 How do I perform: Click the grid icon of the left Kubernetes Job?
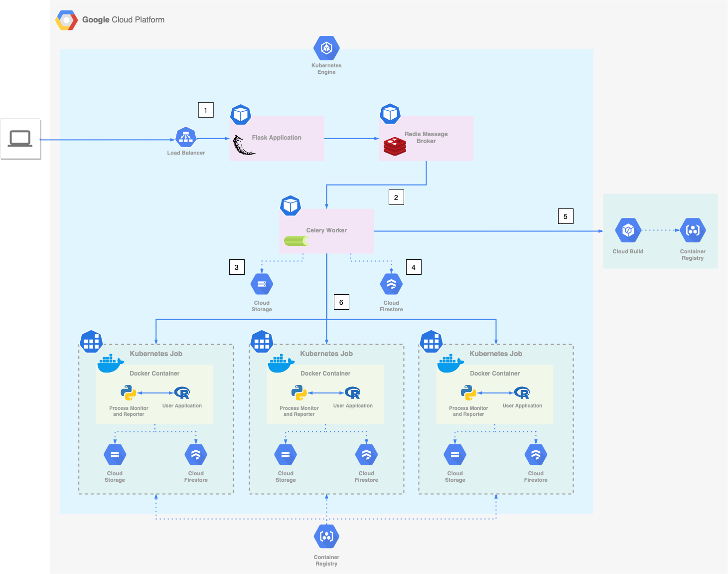(91, 342)
